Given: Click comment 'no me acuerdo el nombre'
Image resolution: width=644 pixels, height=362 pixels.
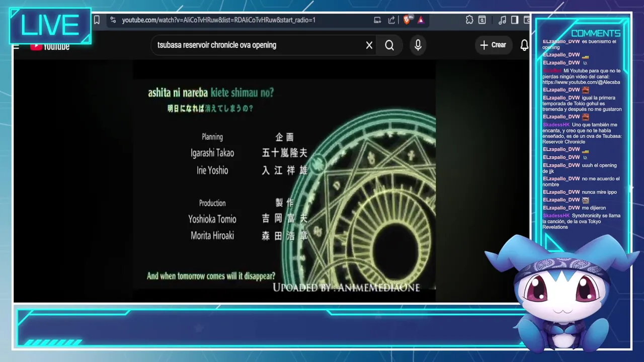Looking at the screenshot, I should click(x=581, y=182).
